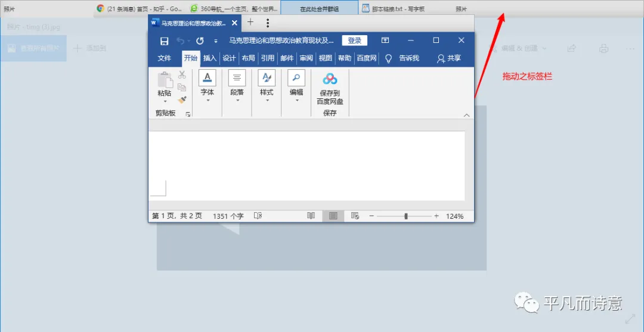Click the 共享 share button
The width and height of the screenshot is (644, 332).
coord(449,58)
